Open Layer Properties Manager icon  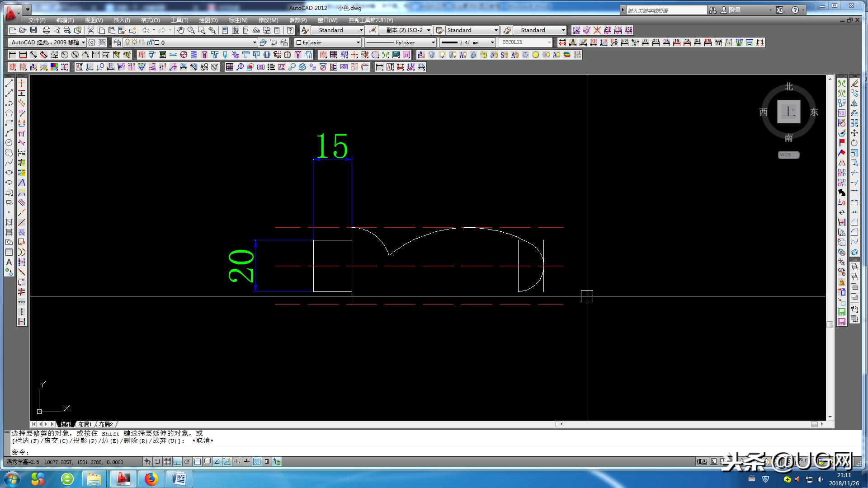click(x=118, y=42)
